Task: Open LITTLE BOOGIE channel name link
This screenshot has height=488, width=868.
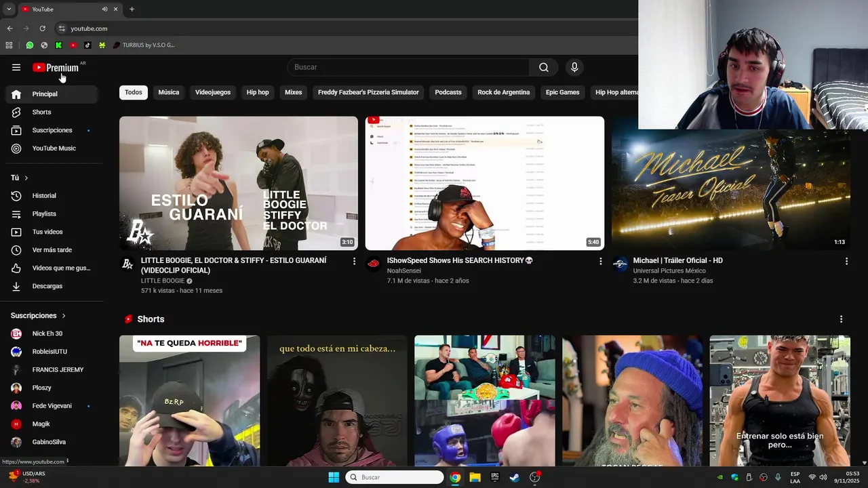Action: coord(163,281)
